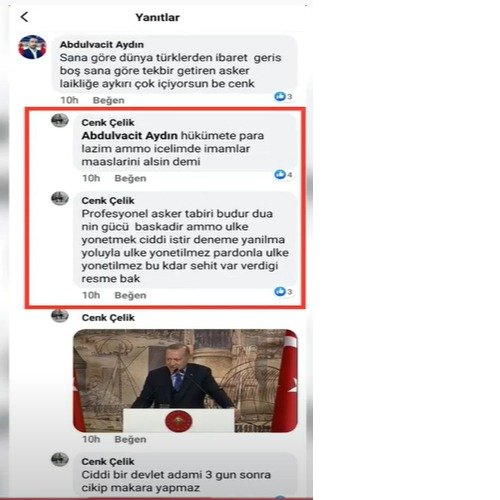Tap Cenk Çelik's avatar beside the 'hükümete para' reply
The width and height of the screenshot is (500, 500).
click(60, 120)
